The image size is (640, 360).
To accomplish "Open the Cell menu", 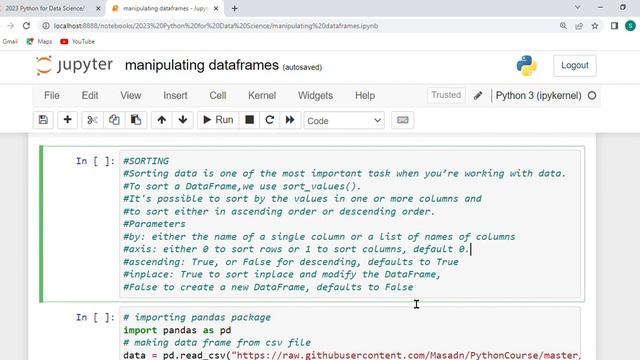I will pyautogui.click(x=218, y=96).
